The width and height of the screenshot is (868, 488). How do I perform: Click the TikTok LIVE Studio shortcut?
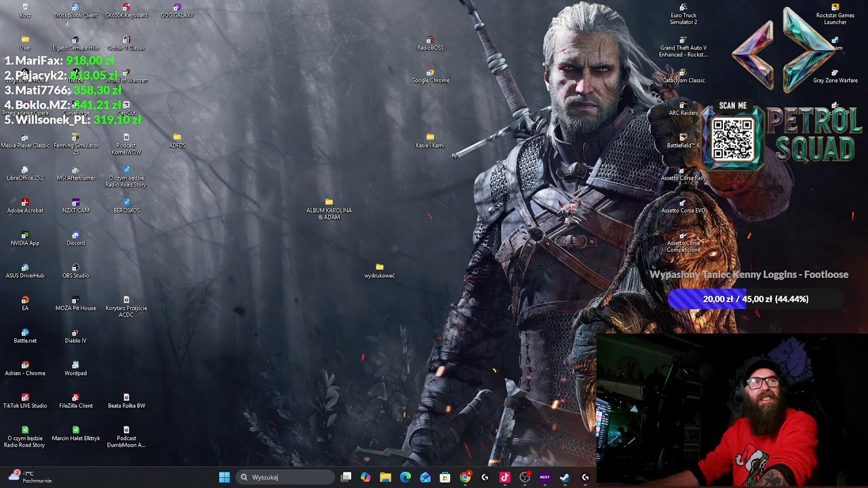tap(25, 401)
